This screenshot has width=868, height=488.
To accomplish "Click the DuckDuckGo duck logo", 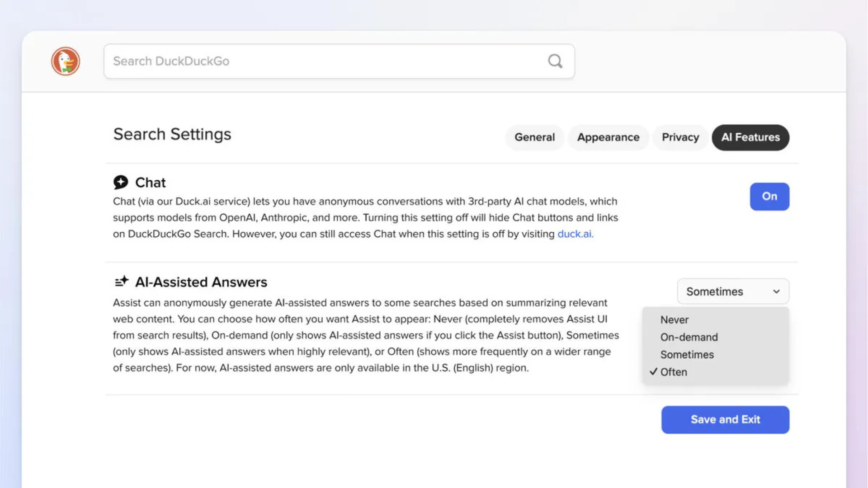I will point(66,61).
